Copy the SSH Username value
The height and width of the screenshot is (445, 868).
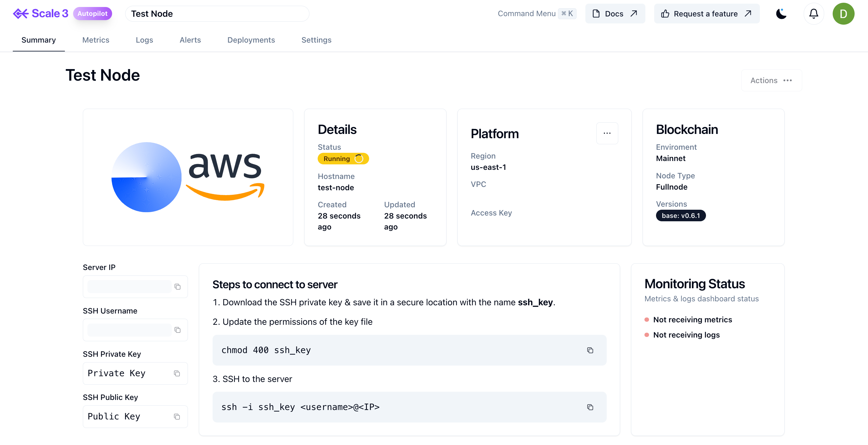pos(178,330)
